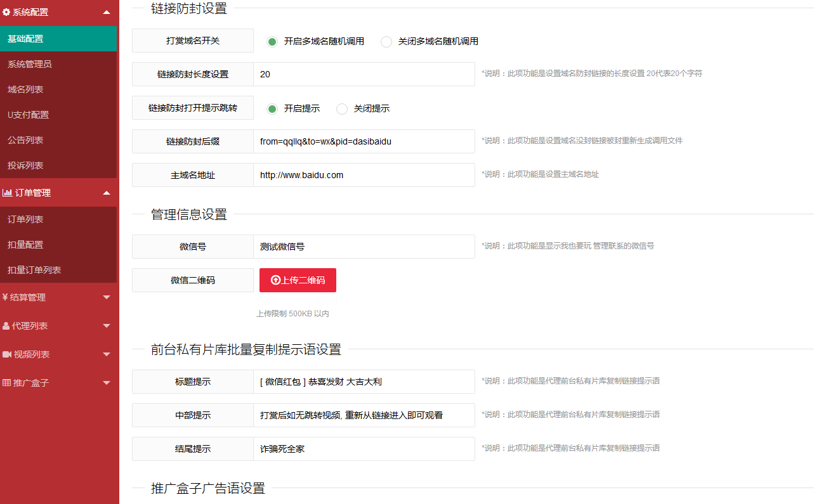Open 投诉列表 sidebar entry
This screenshot has height=504, width=814.
tap(25, 165)
